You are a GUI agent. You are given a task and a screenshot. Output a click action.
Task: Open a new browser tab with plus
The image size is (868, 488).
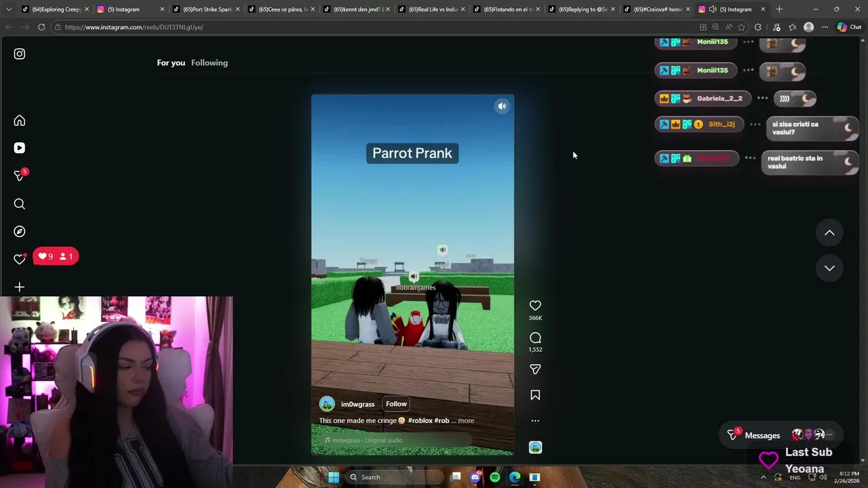[x=779, y=9]
